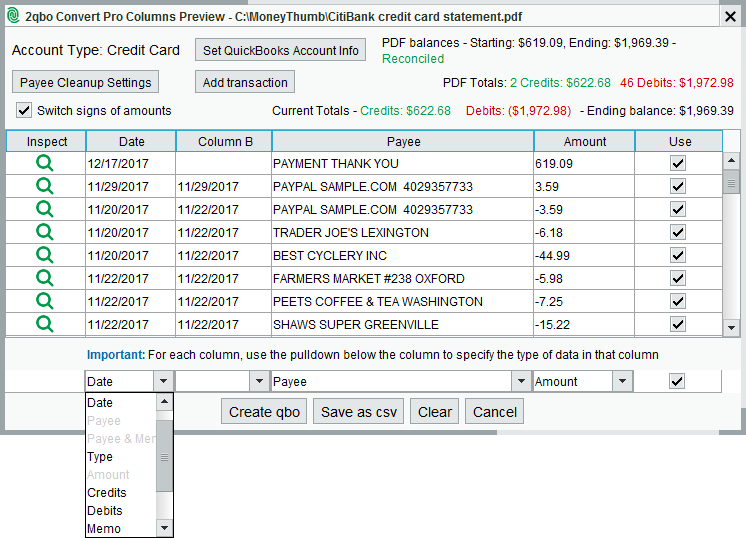Click the table scrollbar down arrow
Viewport: 746px width, 538px height.
[x=731, y=328]
